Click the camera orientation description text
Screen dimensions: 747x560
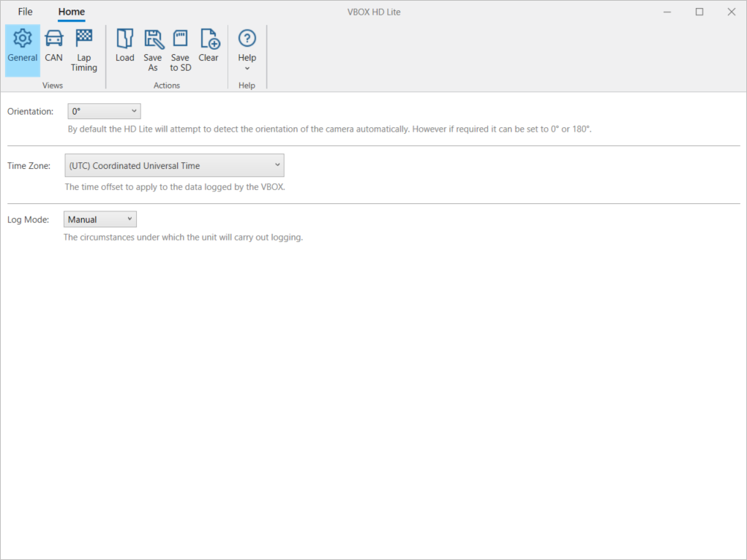click(x=330, y=129)
